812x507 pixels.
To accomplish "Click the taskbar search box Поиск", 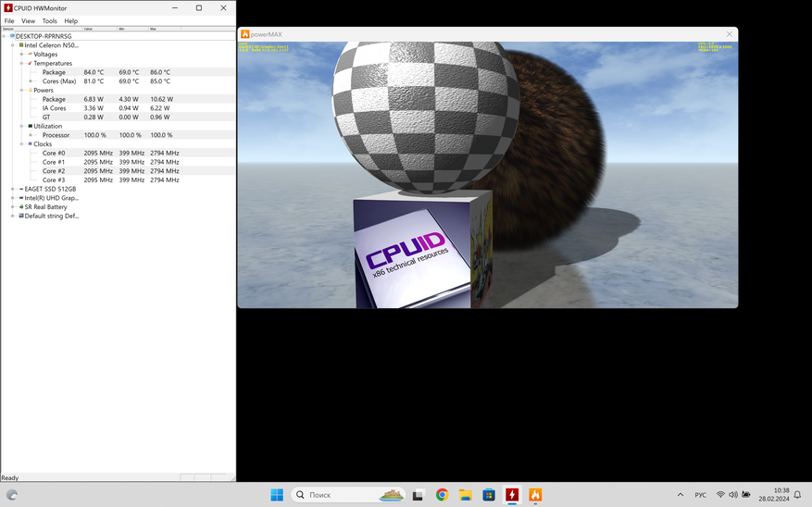I will 348,495.
